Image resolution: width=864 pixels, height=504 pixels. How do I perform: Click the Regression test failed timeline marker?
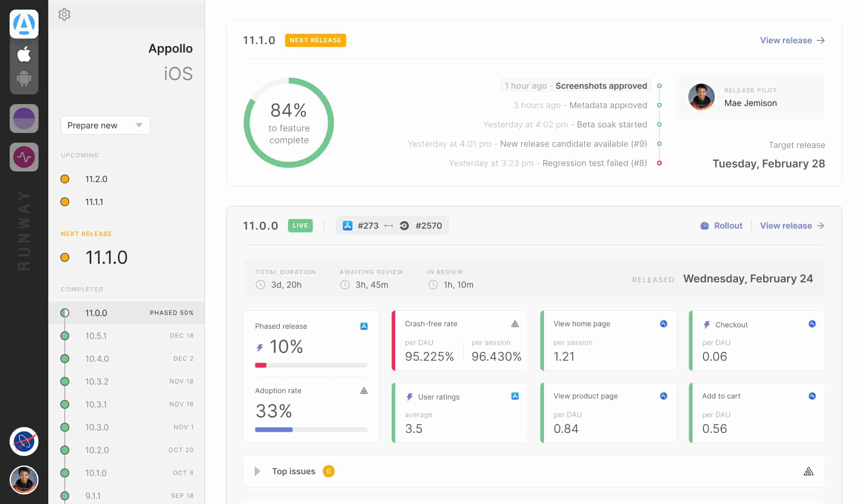click(659, 163)
